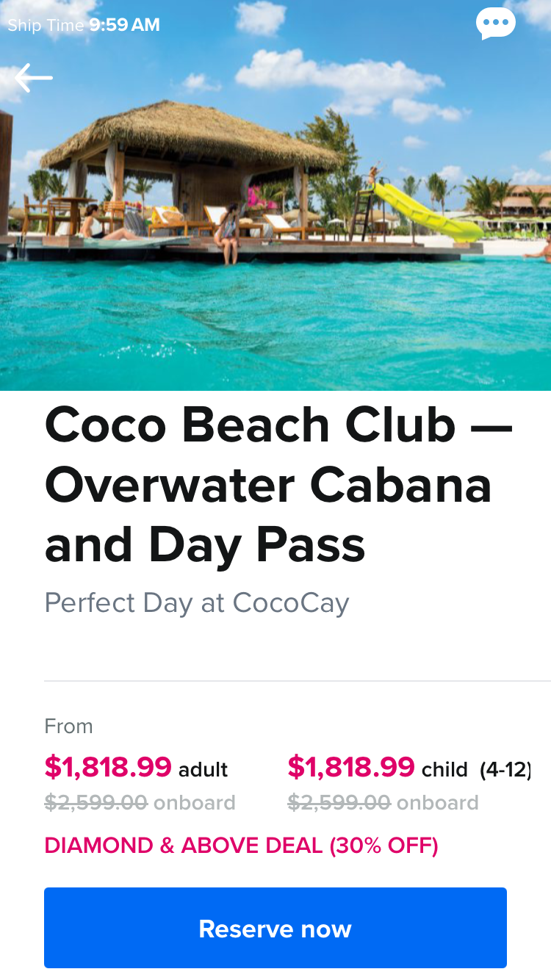Tap the child price of $1,818.99
This screenshot has height=980, width=551.
click(x=351, y=767)
